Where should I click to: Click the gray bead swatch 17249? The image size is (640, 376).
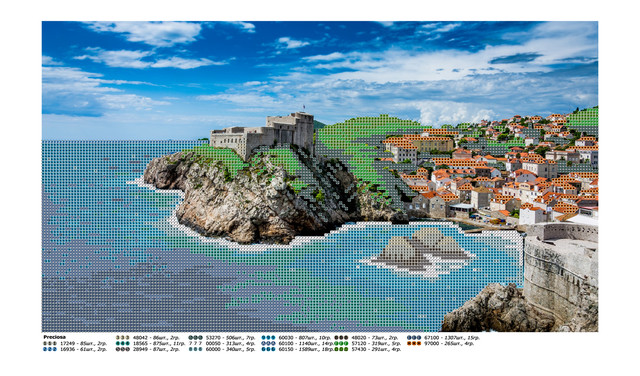pos(50,343)
